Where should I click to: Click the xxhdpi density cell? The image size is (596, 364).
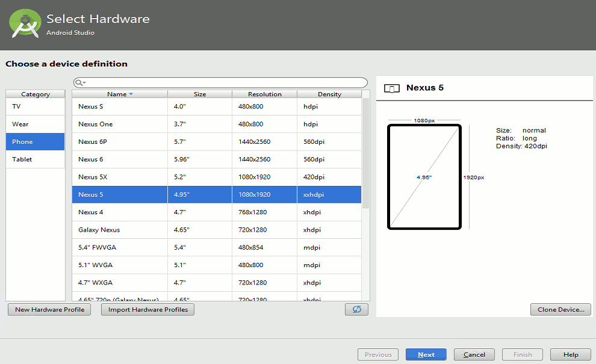pyautogui.click(x=329, y=194)
